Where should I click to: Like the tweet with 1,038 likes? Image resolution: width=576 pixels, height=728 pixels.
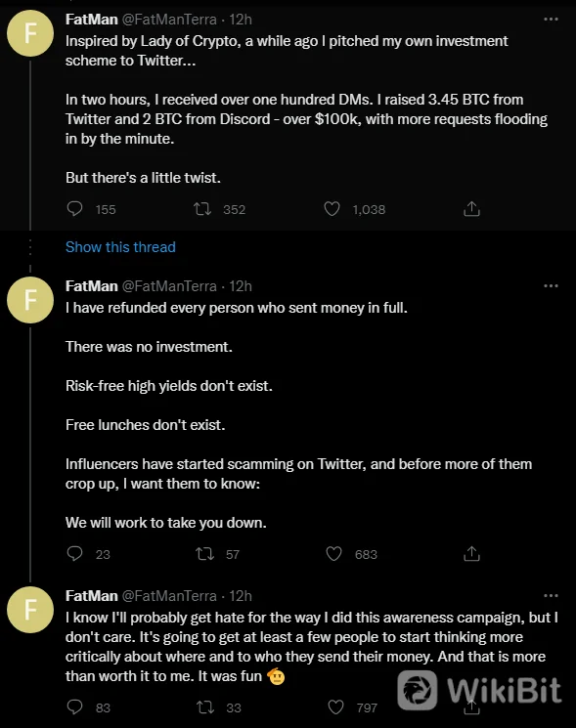pyautogui.click(x=332, y=209)
